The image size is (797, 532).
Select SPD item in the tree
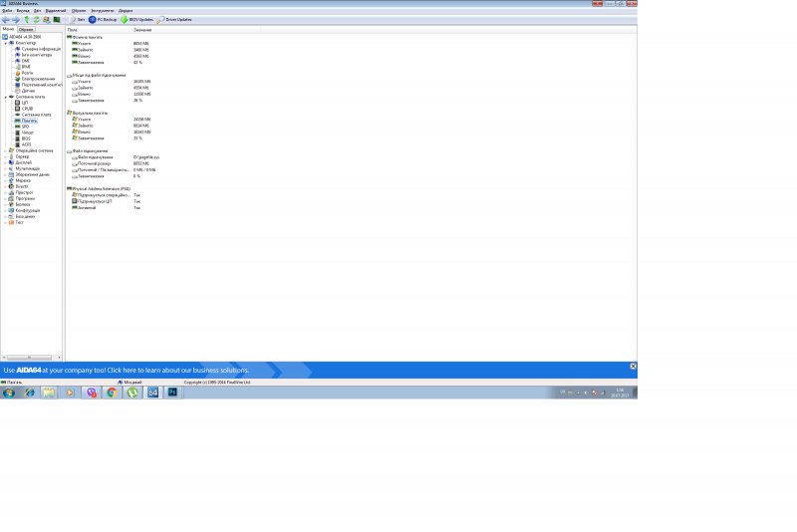(x=25, y=127)
